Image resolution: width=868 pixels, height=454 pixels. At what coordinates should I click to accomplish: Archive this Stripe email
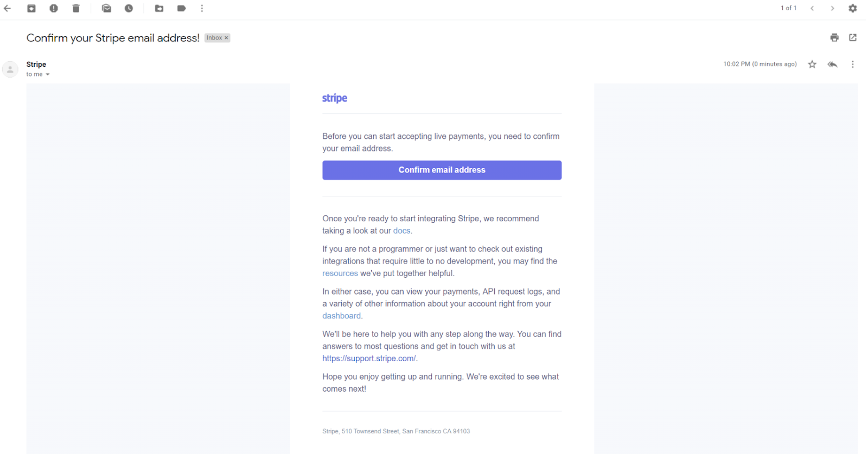coord(31,8)
